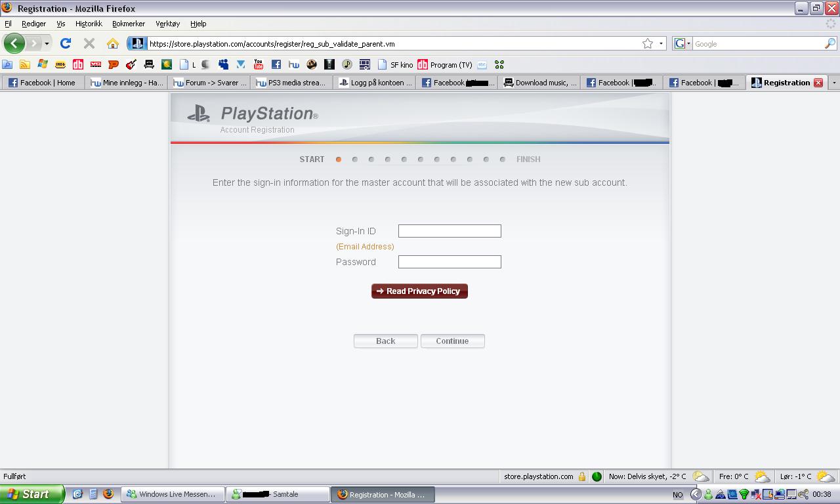The height and width of the screenshot is (504, 840).
Task: Open the Program (TV) bookmark
Action: pyautogui.click(x=444, y=64)
